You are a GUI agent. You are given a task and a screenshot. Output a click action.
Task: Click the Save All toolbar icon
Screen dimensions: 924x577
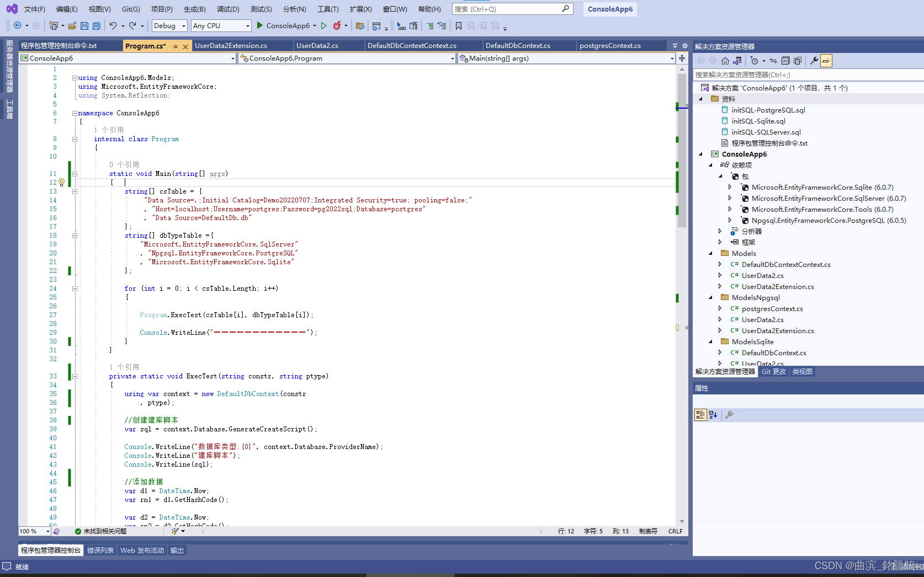pyautogui.click(x=95, y=25)
